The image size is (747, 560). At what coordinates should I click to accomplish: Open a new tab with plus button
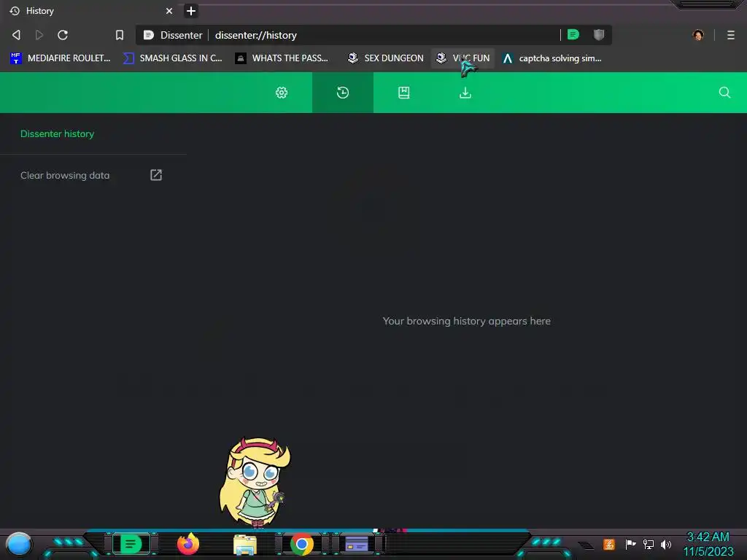(191, 11)
